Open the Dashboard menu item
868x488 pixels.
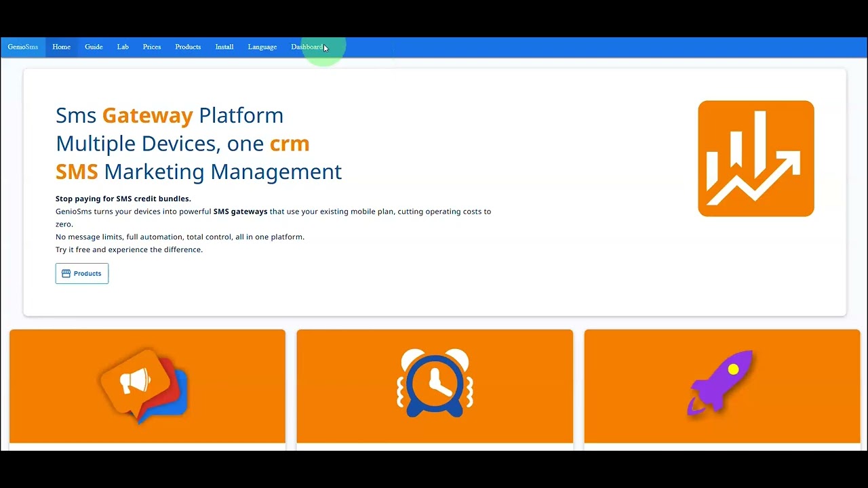tap(307, 47)
